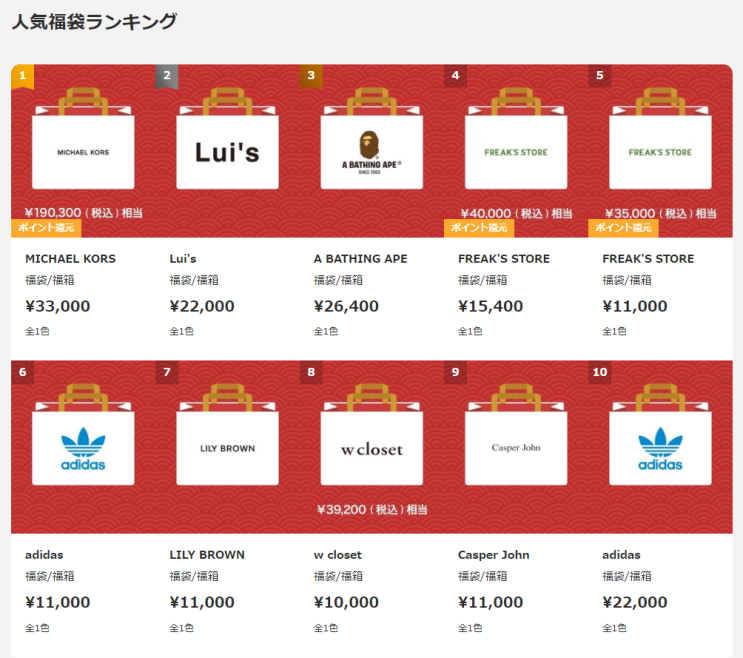Click the ¥39,200 相当 value label

(x=372, y=510)
